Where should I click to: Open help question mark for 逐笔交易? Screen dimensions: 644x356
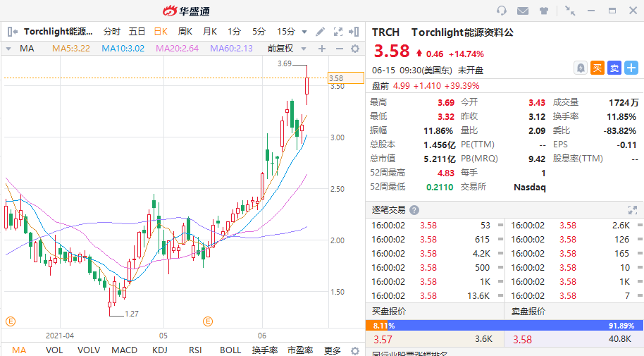pos(414,210)
